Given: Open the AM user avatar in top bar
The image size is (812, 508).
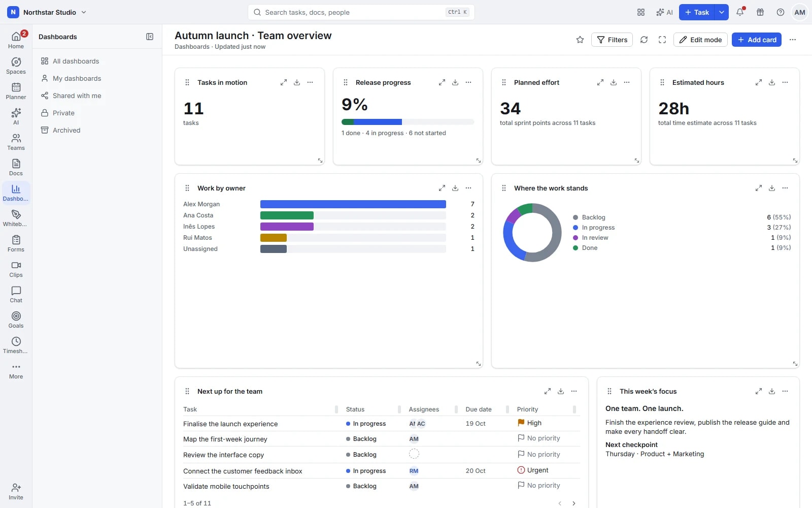Looking at the screenshot, I should [x=800, y=12].
